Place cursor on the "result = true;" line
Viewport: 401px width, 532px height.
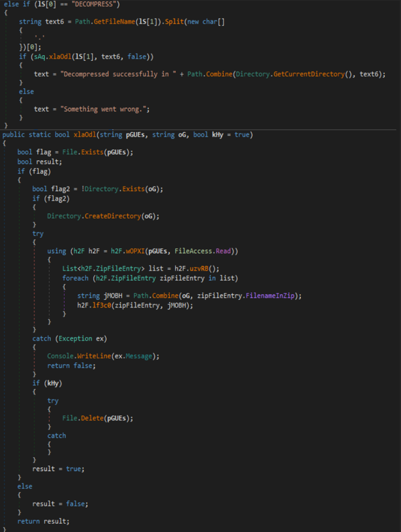pos(58,469)
